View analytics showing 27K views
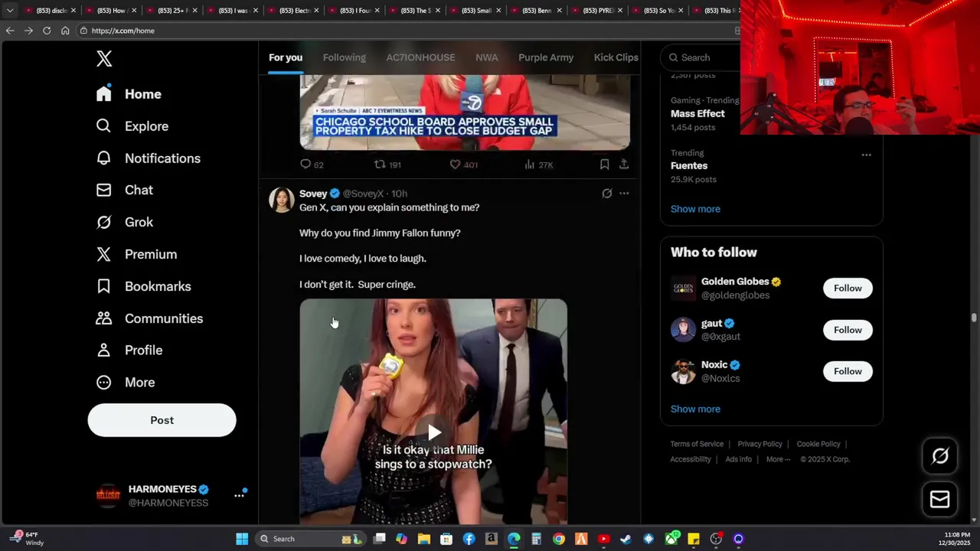The image size is (980, 551). tap(539, 165)
